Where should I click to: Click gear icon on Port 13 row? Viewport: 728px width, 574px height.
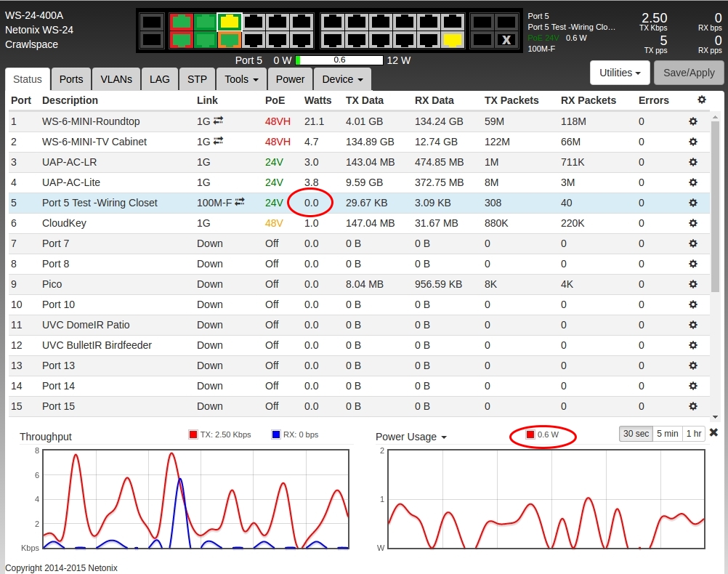tap(692, 365)
